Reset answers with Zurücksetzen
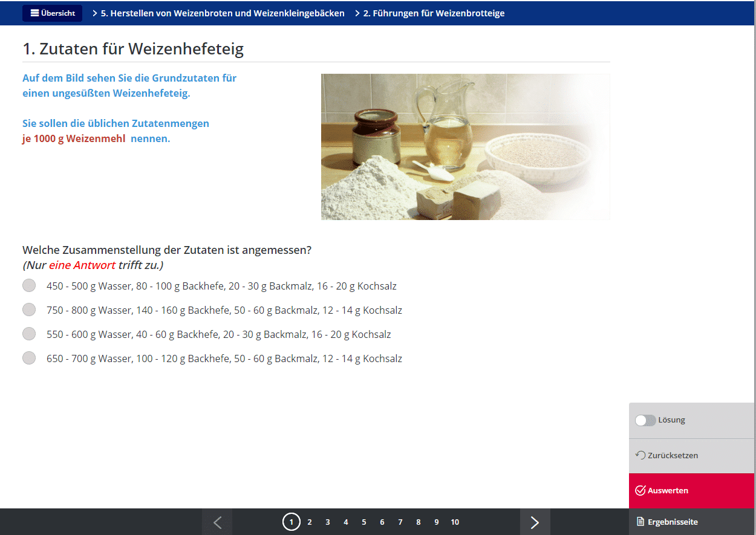 point(691,455)
